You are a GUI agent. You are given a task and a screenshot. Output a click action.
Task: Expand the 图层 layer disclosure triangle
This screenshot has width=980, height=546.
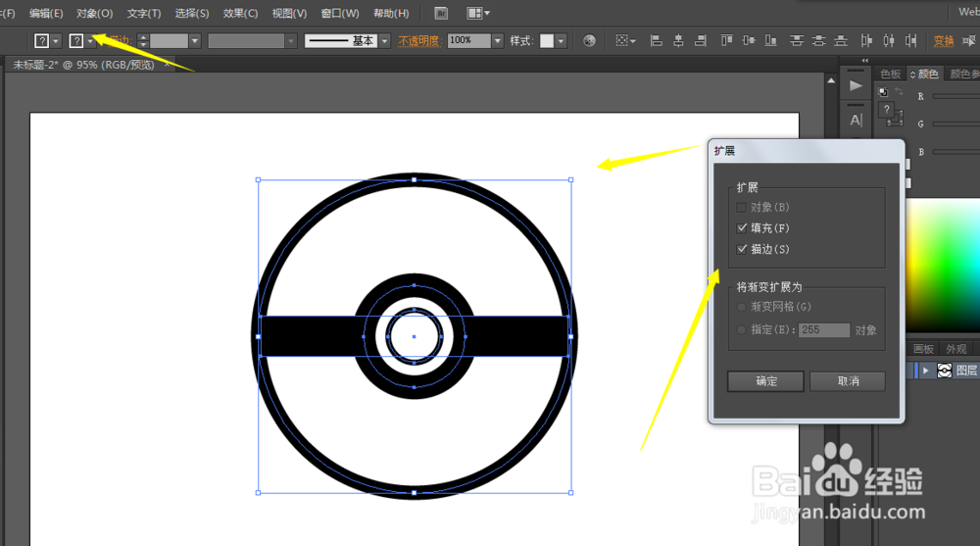pyautogui.click(x=926, y=371)
